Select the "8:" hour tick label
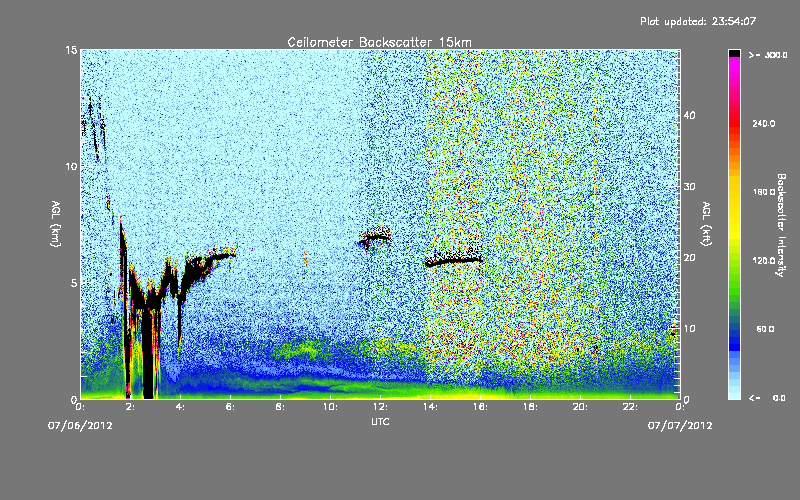The image size is (800, 500). (280, 407)
